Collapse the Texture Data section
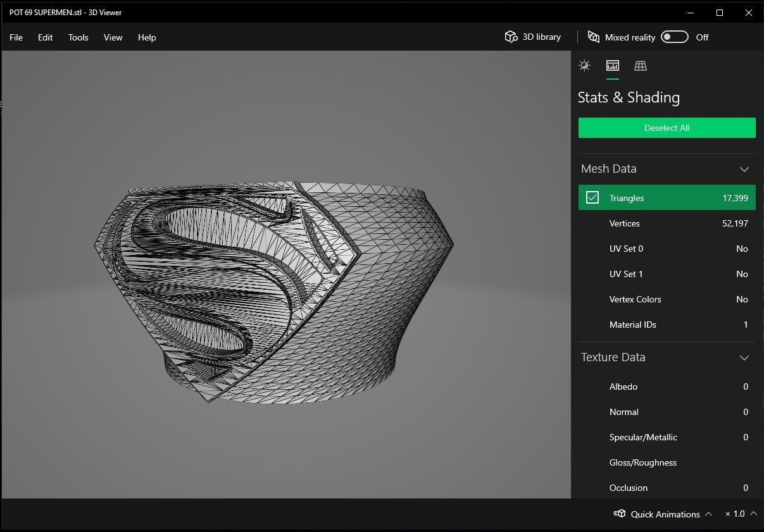 tap(744, 357)
